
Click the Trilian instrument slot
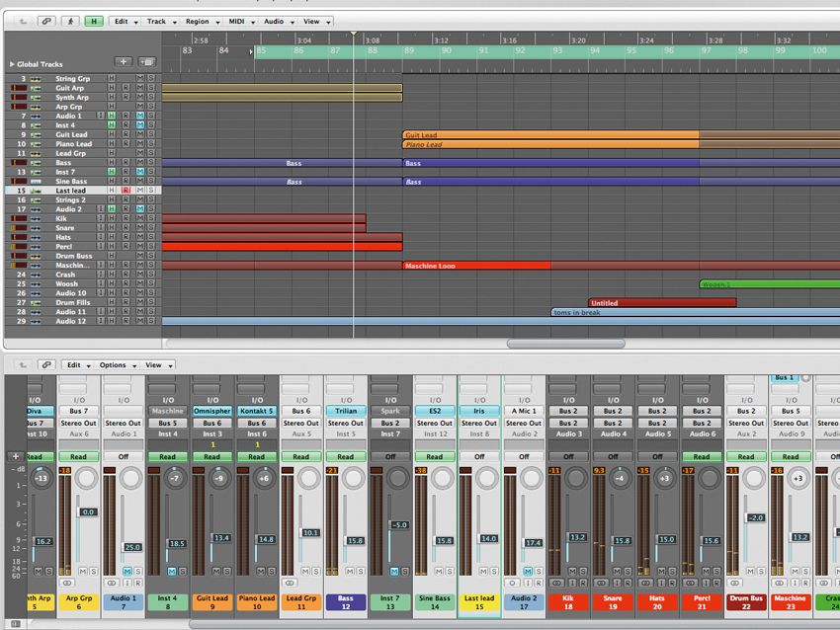click(x=346, y=411)
